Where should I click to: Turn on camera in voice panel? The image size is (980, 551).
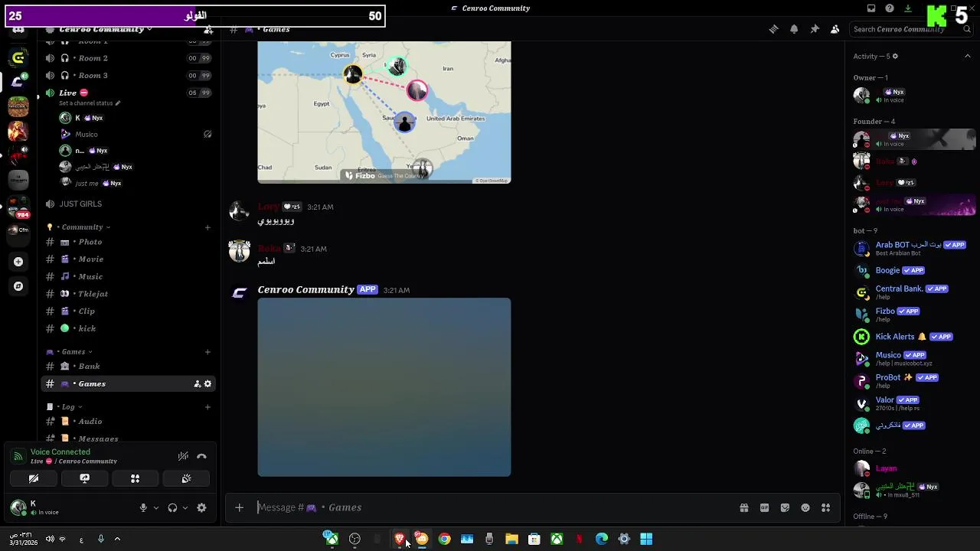[34, 478]
